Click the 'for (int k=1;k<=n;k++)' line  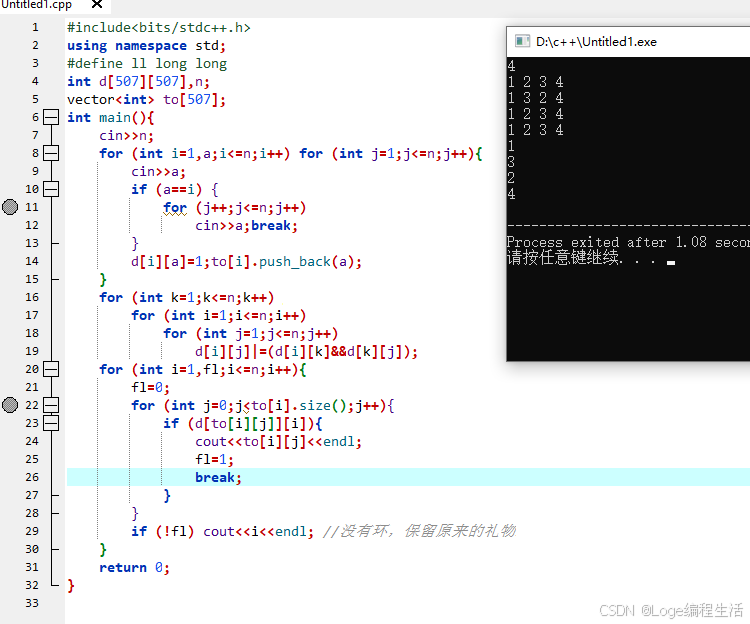click(x=187, y=297)
